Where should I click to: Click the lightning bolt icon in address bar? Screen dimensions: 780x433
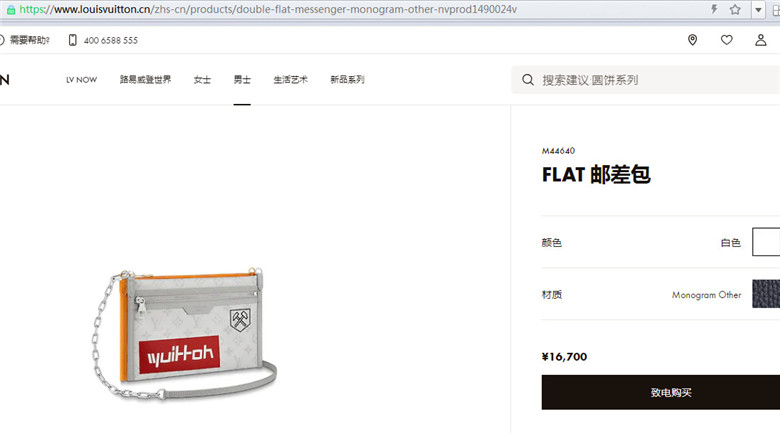point(714,9)
